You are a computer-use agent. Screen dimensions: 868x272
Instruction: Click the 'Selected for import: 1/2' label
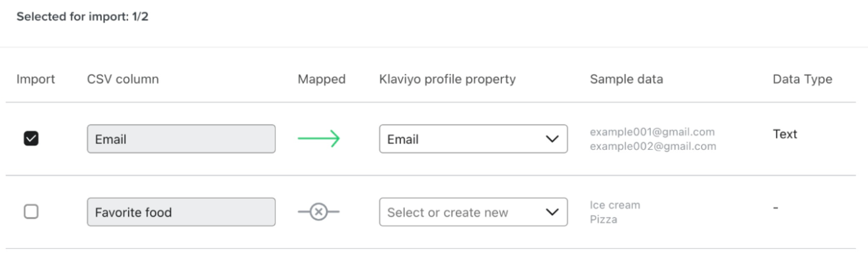point(83,17)
